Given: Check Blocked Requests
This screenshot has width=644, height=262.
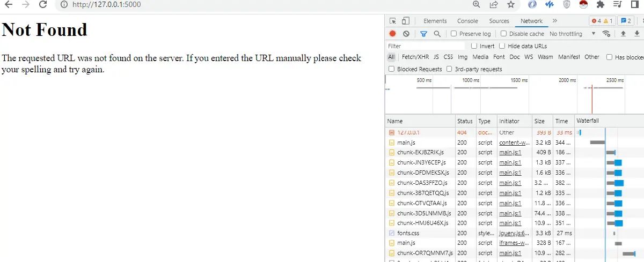Looking at the screenshot, I should coord(391,69).
